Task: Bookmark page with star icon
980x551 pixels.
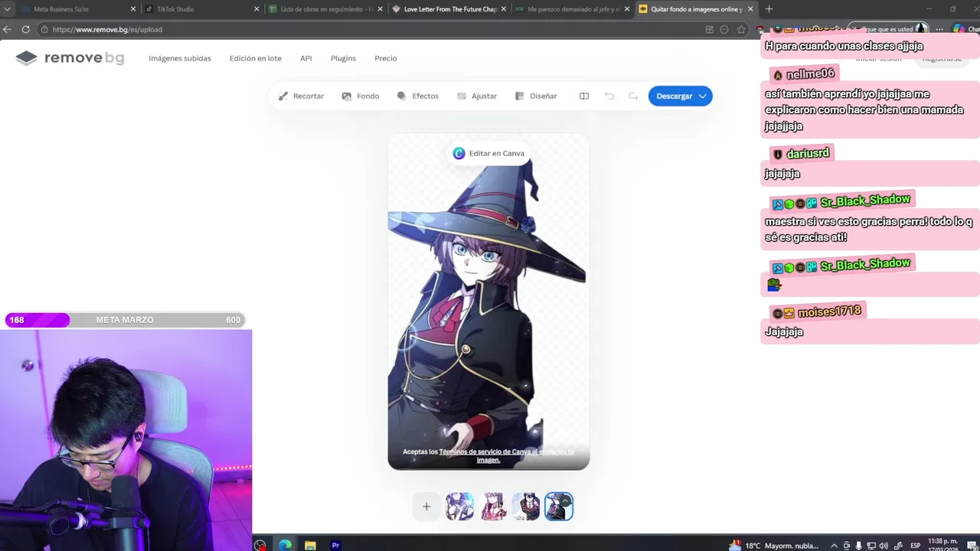Action: 741,29
